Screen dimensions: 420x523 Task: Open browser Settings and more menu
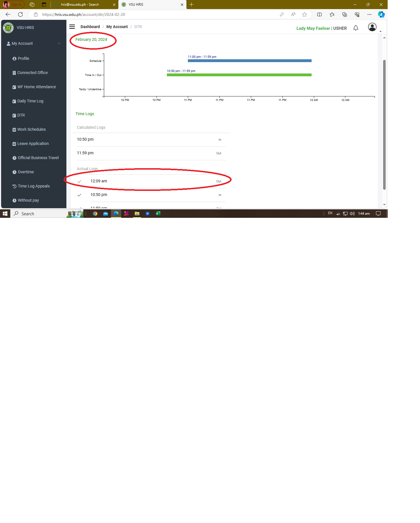pos(369,14)
